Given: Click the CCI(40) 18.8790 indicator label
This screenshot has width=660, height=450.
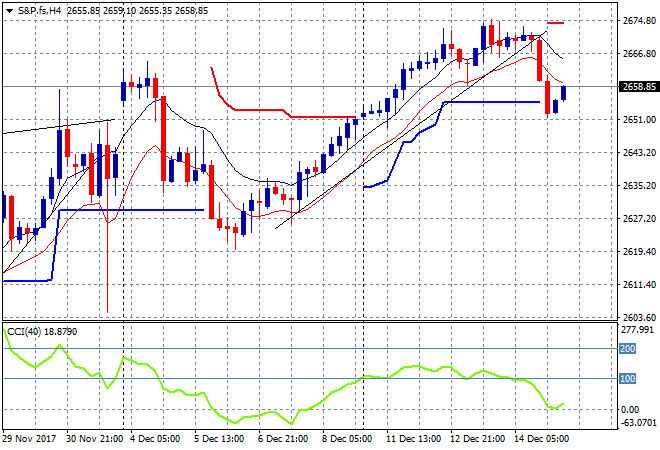Looking at the screenshot, I should click(43, 332).
